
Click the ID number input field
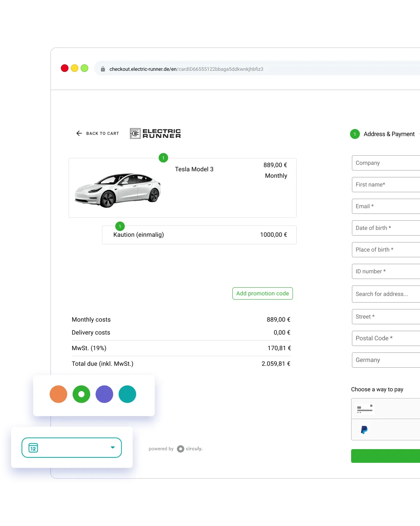[386, 271]
